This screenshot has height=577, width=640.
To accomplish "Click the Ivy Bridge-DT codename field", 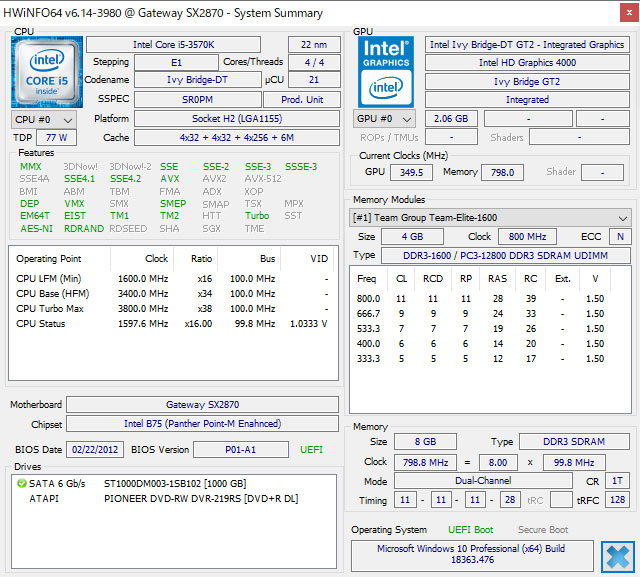I will coord(198,80).
